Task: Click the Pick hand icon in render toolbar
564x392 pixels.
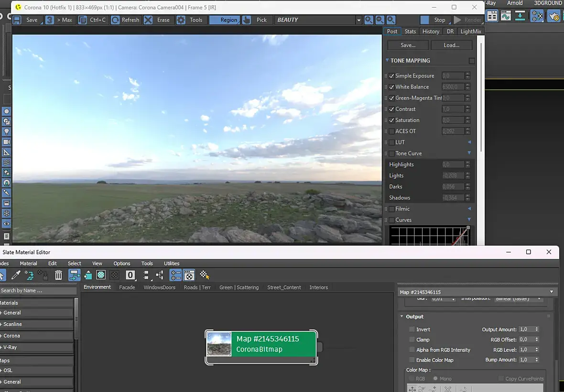Action: 247,20
